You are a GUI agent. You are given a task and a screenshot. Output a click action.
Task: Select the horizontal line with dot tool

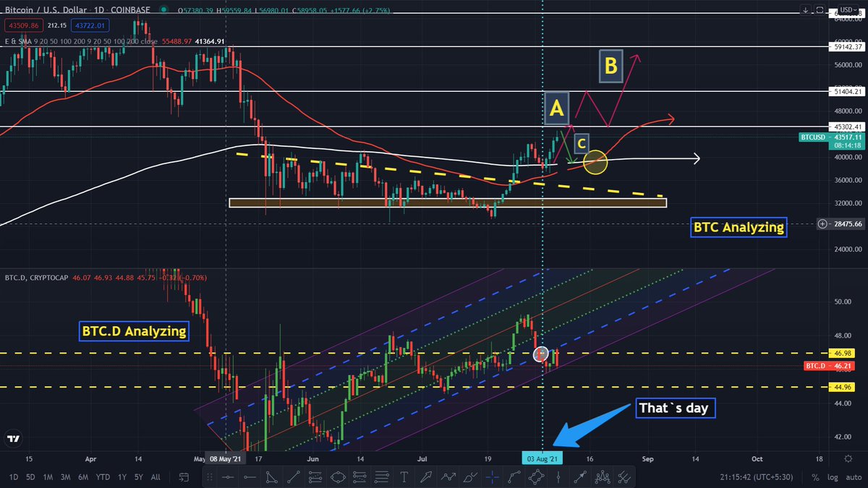[228, 477]
